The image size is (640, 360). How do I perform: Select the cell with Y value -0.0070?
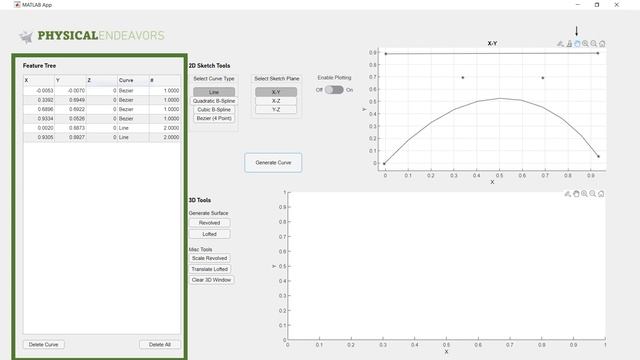coord(70,91)
